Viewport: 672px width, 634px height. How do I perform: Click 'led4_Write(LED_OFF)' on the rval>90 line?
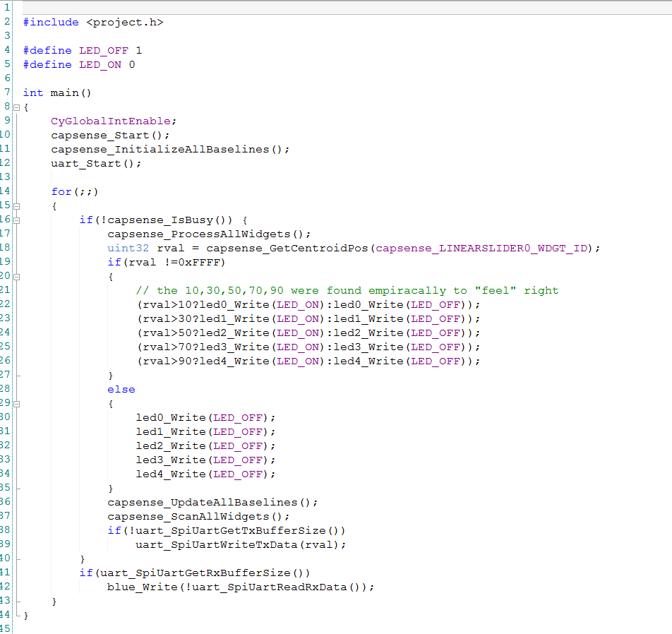[400, 361]
